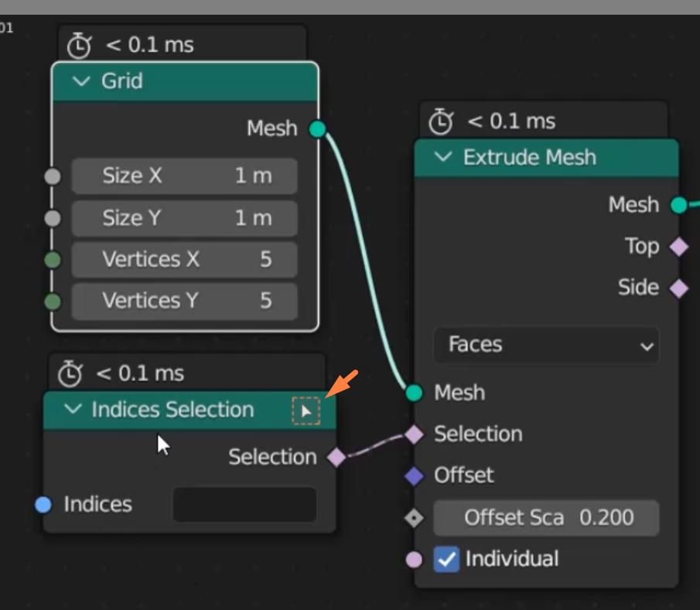The width and height of the screenshot is (700, 610).
Task: Collapse the Indices Selection node
Action: (73, 409)
